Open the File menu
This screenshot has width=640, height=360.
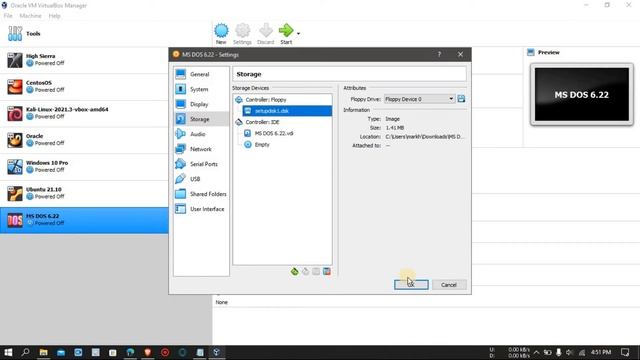(x=8, y=16)
